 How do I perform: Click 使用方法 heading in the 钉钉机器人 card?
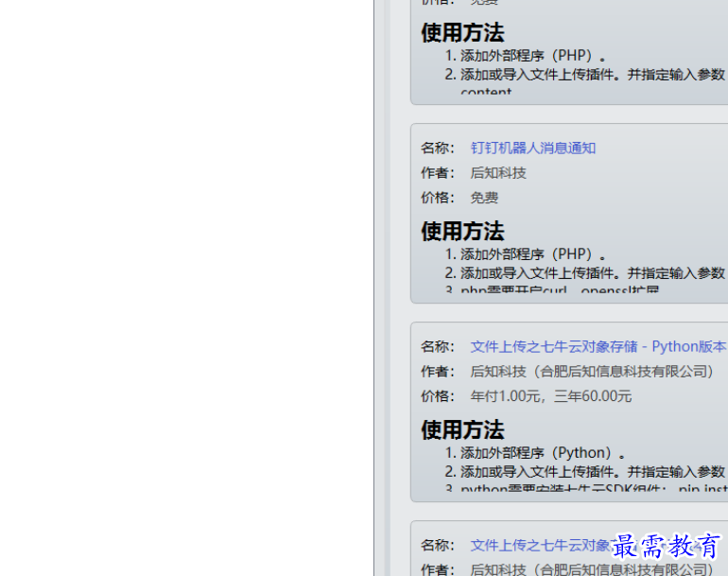462,232
